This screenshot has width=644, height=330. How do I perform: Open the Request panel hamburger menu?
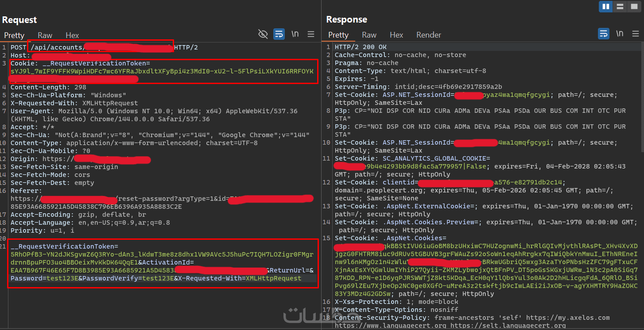tap(311, 34)
